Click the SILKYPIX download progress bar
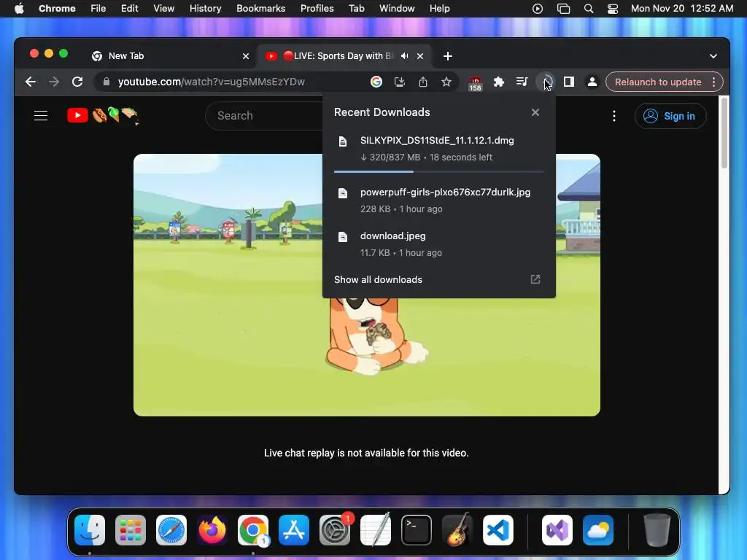Viewport: 747px width, 560px height. click(438, 171)
